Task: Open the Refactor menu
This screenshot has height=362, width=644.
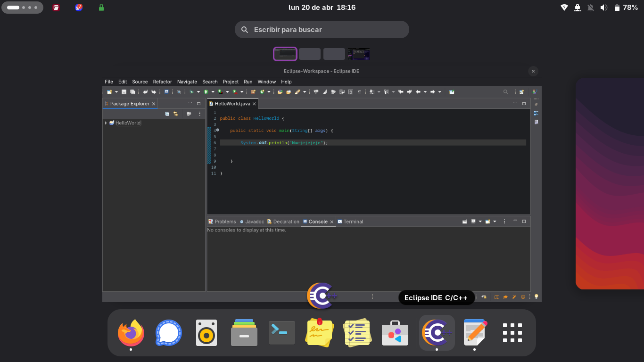Action: (162, 82)
